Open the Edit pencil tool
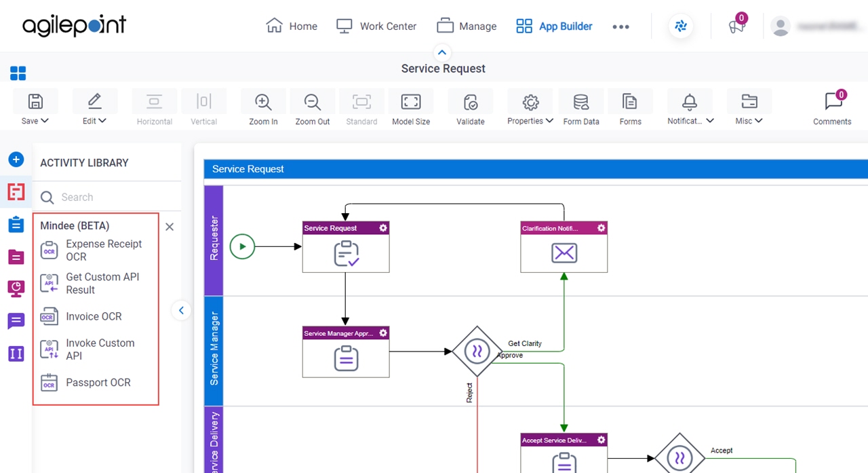Viewport: 868px width, 473px height. tap(95, 102)
